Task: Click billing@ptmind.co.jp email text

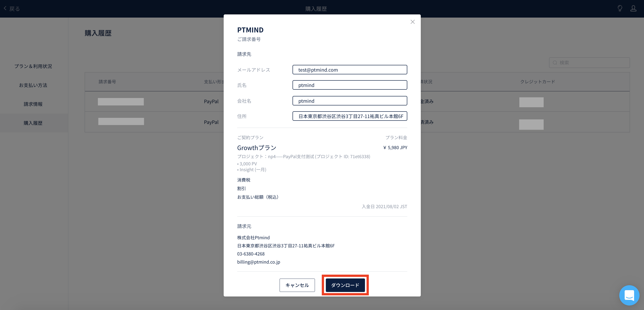Action: tap(259, 262)
